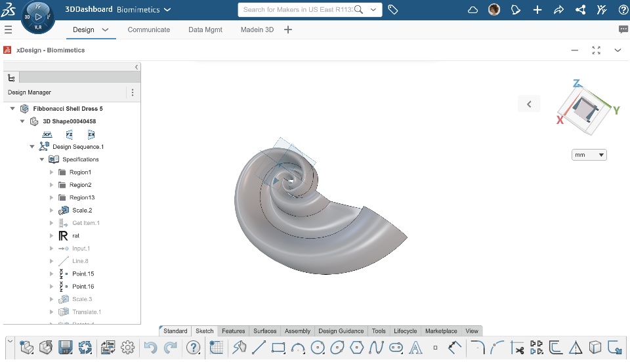Add a new dashboard tab
The image size is (630, 364).
click(x=287, y=30)
